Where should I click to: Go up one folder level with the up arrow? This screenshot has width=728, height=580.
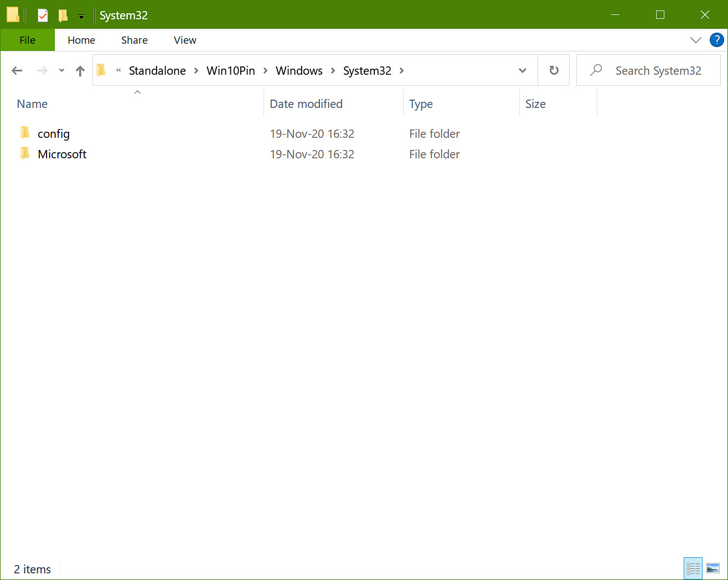coord(80,70)
